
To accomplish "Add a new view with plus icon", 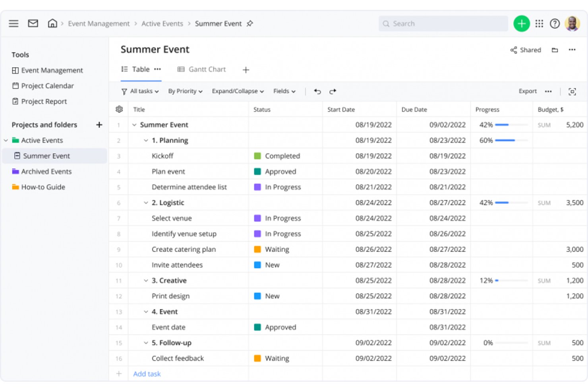I will click(x=246, y=70).
